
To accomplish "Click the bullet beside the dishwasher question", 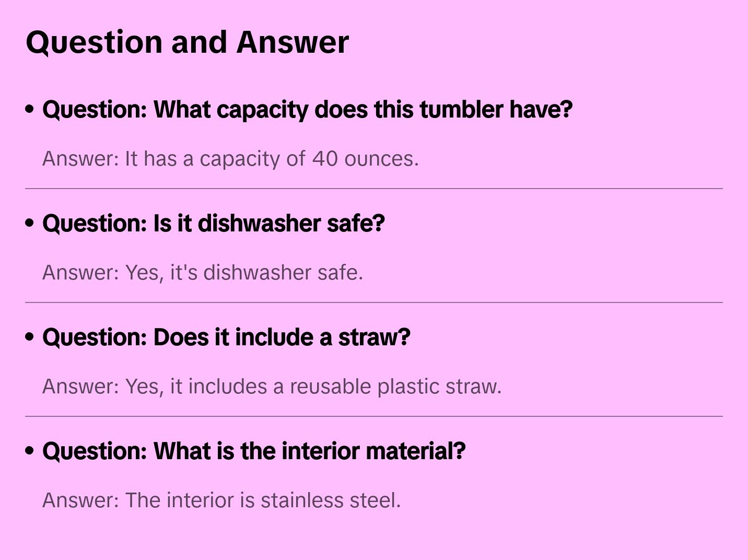I will (x=30, y=223).
